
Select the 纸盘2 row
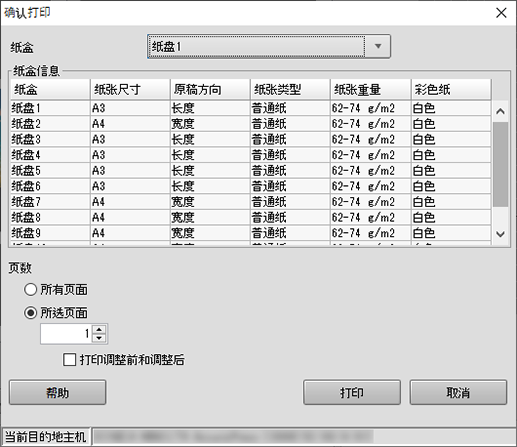tap(251, 124)
